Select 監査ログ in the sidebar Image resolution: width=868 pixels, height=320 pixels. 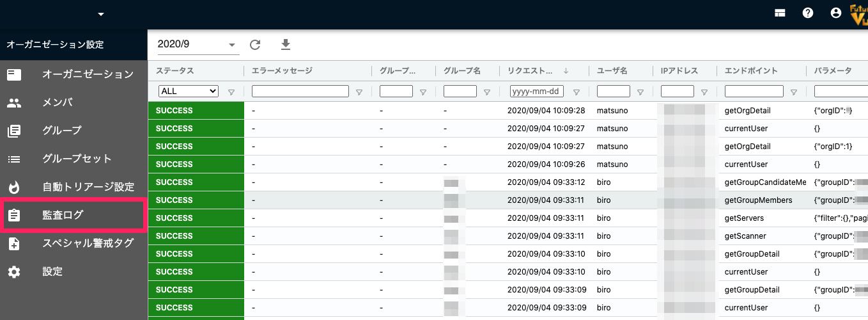pyautogui.click(x=74, y=215)
